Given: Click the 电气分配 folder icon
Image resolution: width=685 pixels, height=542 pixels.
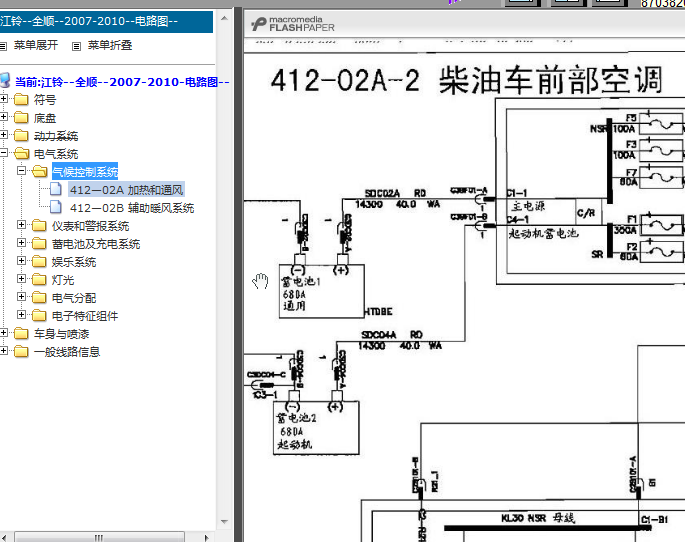Looking at the screenshot, I should point(39,297).
